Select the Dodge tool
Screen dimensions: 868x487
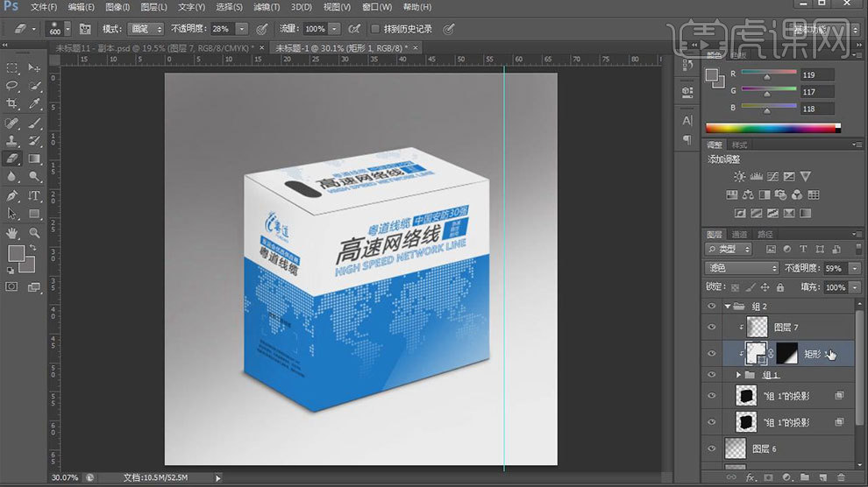[34, 177]
